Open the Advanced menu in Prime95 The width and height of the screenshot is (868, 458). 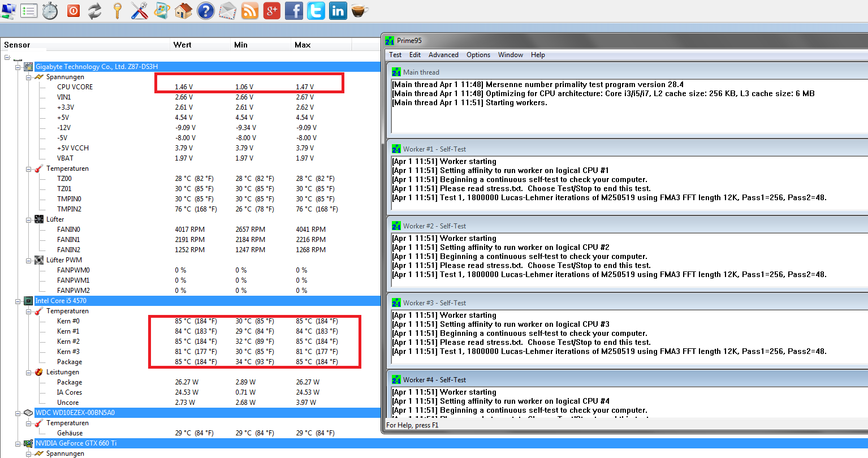(443, 55)
